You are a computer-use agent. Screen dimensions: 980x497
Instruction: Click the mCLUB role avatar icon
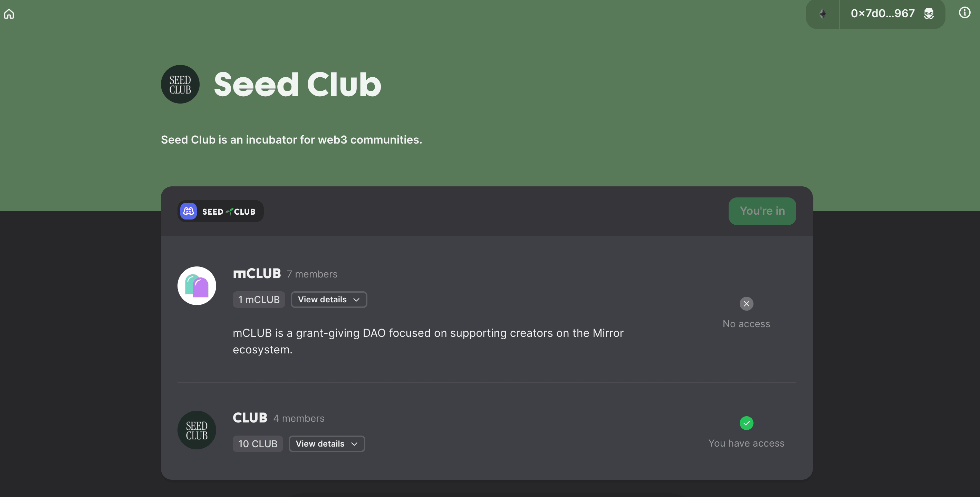point(197,285)
